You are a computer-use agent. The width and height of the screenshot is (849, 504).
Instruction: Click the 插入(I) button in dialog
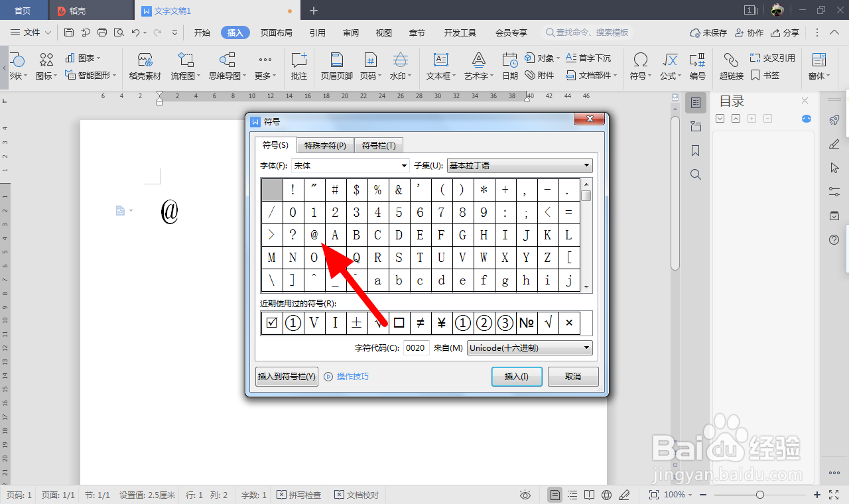coord(517,377)
